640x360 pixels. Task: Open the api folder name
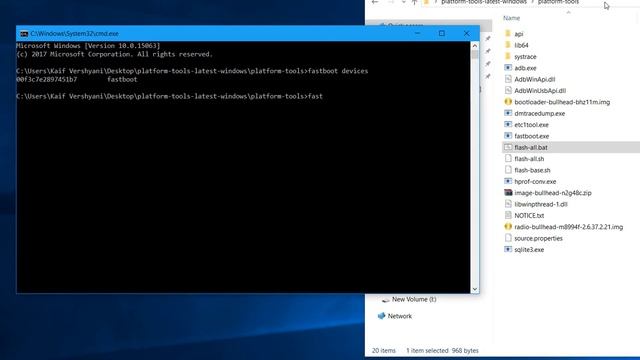pyautogui.click(x=519, y=34)
